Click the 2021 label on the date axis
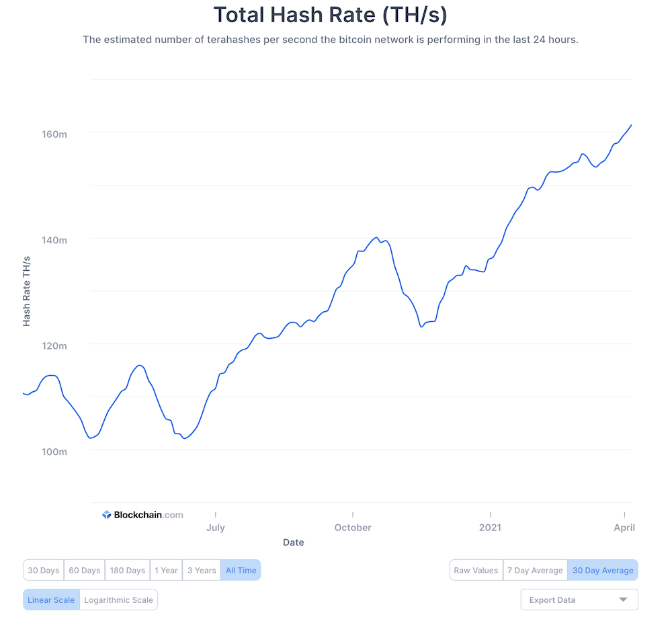This screenshot has width=672, height=617. point(490,528)
